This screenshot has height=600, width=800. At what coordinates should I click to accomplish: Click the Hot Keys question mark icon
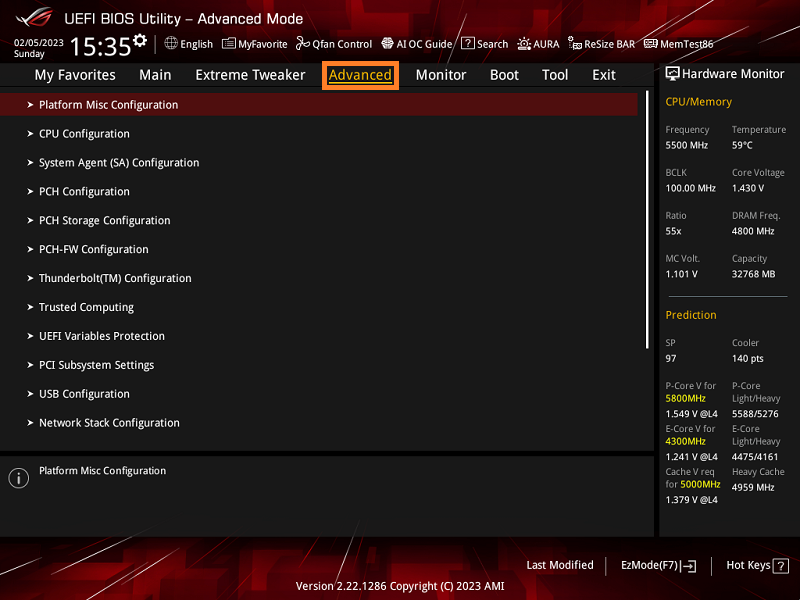pyautogui.click(x=781, y=566)
